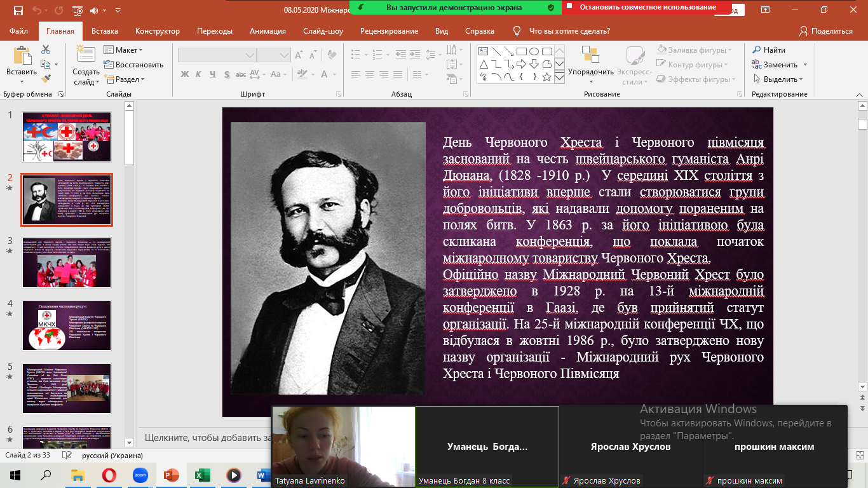
Task: Expand the shapes gallery with the More arrow
Action: (x=559, y=78)
